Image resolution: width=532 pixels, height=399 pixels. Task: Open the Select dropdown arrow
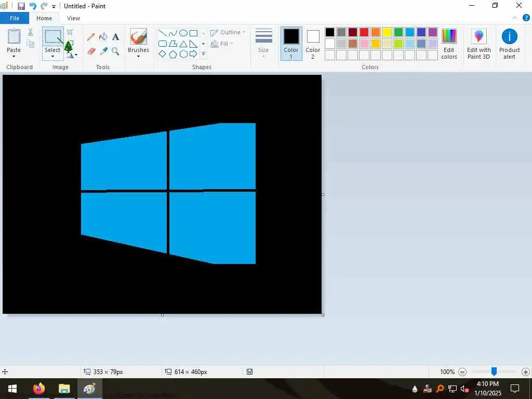(52, 56)
